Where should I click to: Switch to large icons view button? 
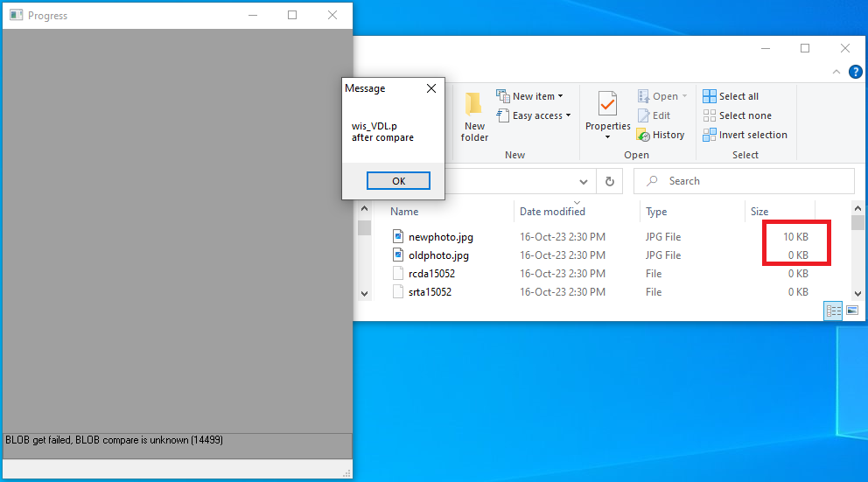(852, 311)
